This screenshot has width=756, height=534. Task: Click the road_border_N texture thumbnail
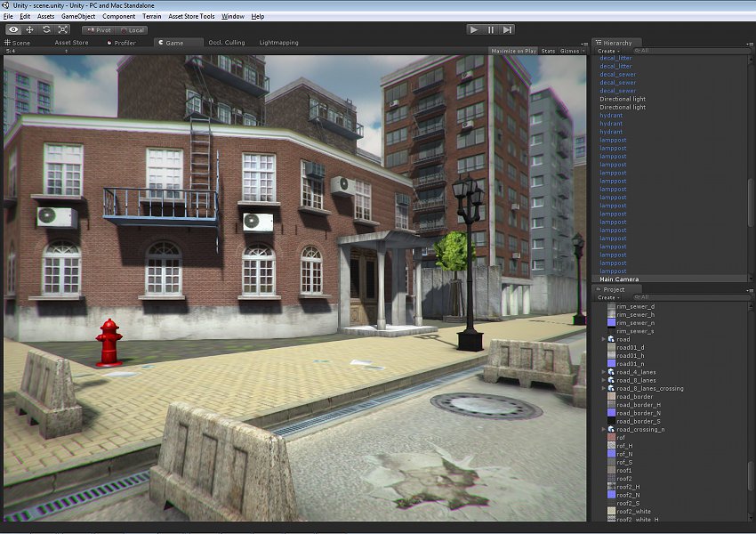611,413
